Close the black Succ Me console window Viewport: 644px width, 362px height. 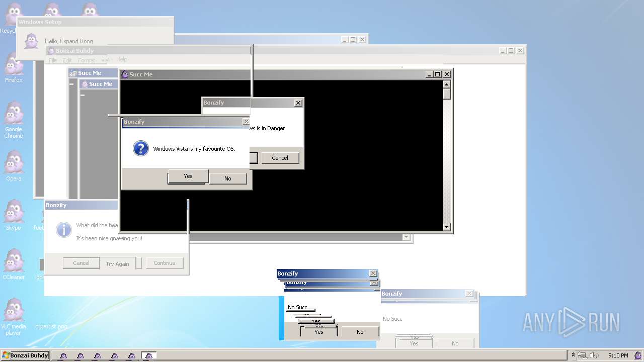tap(446, 74)
